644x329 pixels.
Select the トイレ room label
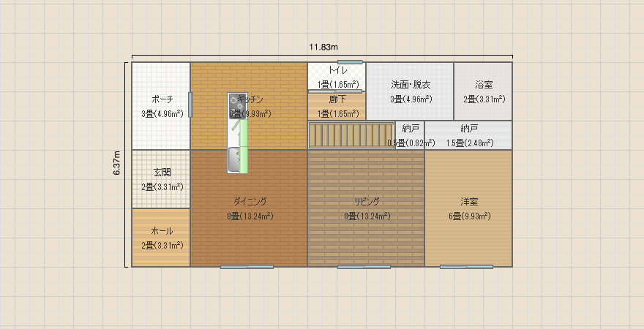[x=338, y=70]
